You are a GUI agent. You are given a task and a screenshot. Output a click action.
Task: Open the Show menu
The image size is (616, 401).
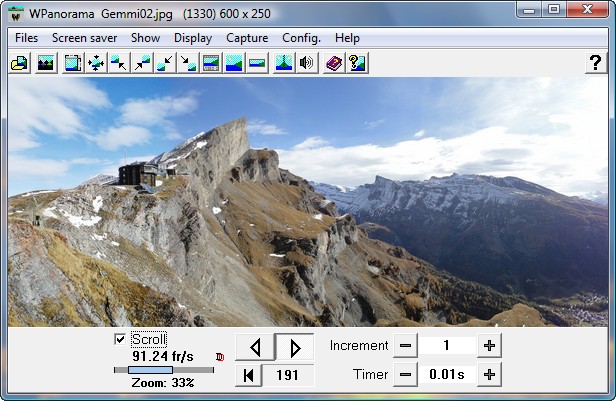click(145, 38)
